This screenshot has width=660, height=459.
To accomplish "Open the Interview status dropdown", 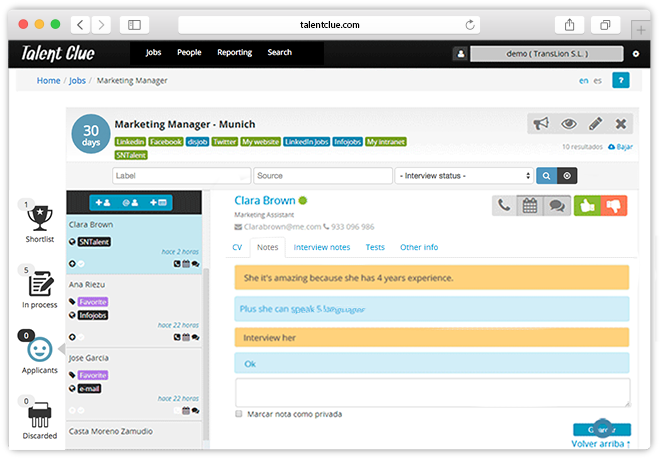I will [464, 175].
